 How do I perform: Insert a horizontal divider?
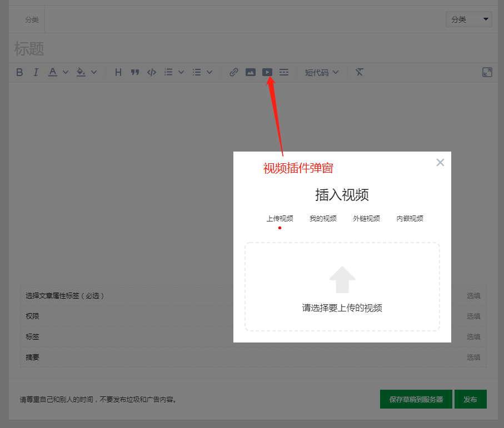click(284, 72)
